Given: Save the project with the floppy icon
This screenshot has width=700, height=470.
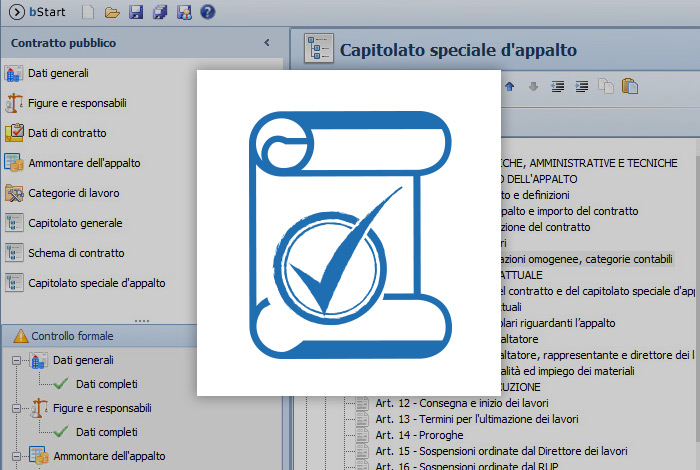Looking at the screenshot, I should (x=136, y=13).
